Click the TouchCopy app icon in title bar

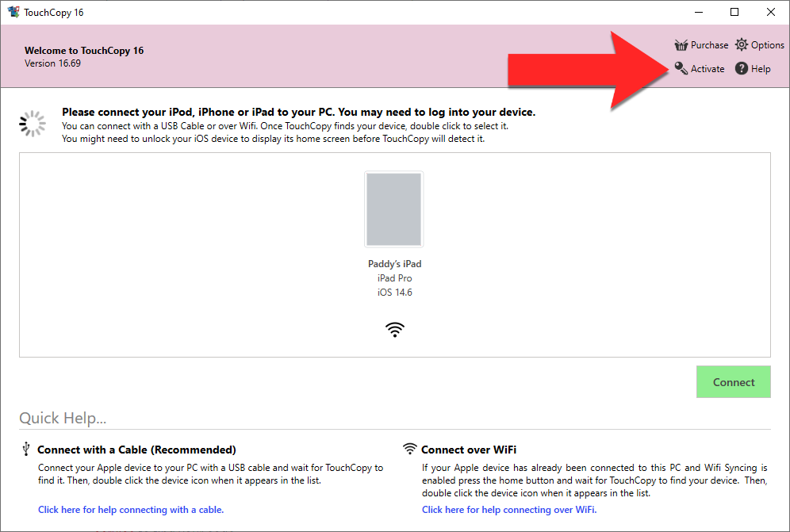tap(13, 12)
